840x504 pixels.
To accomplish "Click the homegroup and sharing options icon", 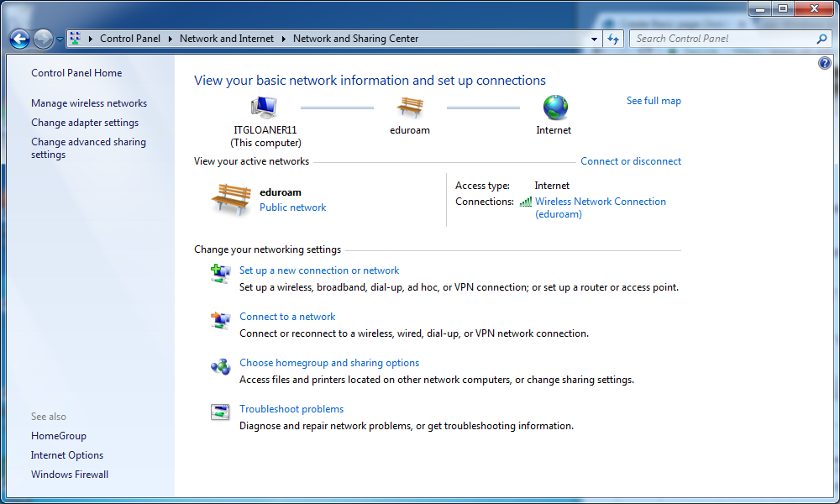I will coord(220,366).
